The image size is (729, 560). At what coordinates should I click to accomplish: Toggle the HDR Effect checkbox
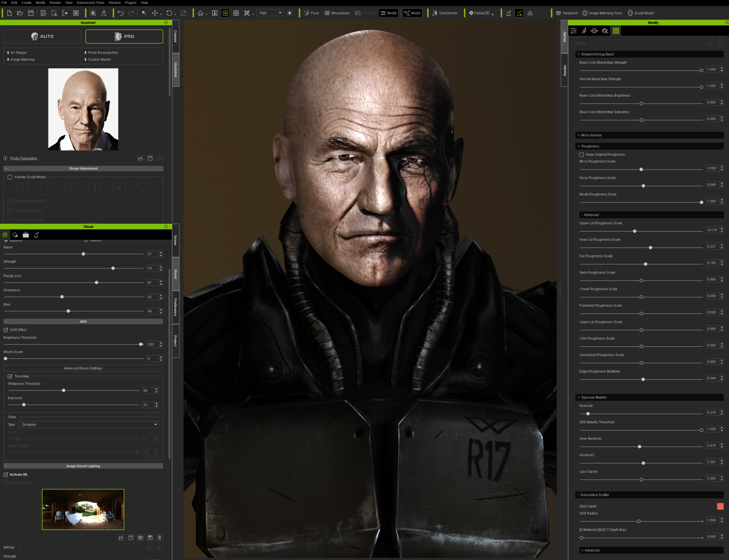coord(6,330)
